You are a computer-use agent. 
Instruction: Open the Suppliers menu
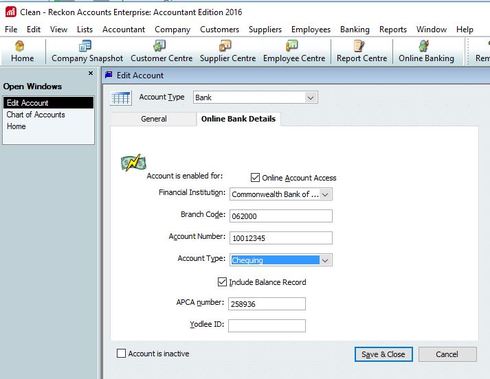point(265,29)
